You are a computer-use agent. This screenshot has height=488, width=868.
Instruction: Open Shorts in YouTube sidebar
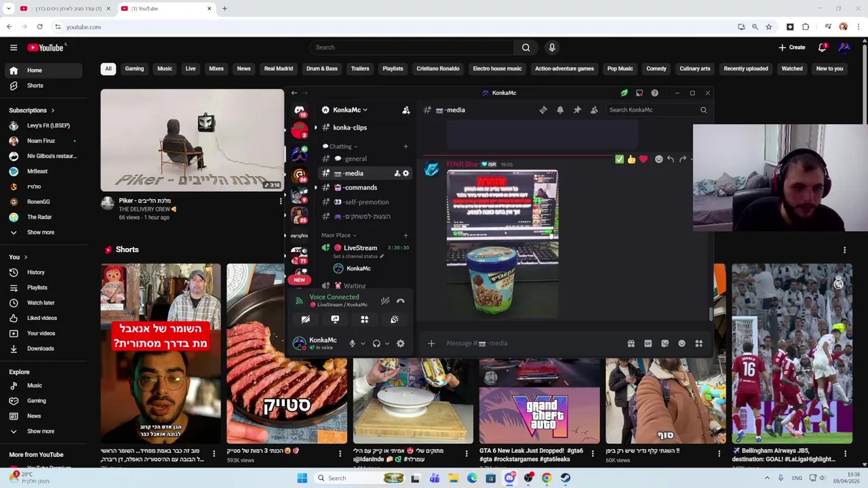44,85
